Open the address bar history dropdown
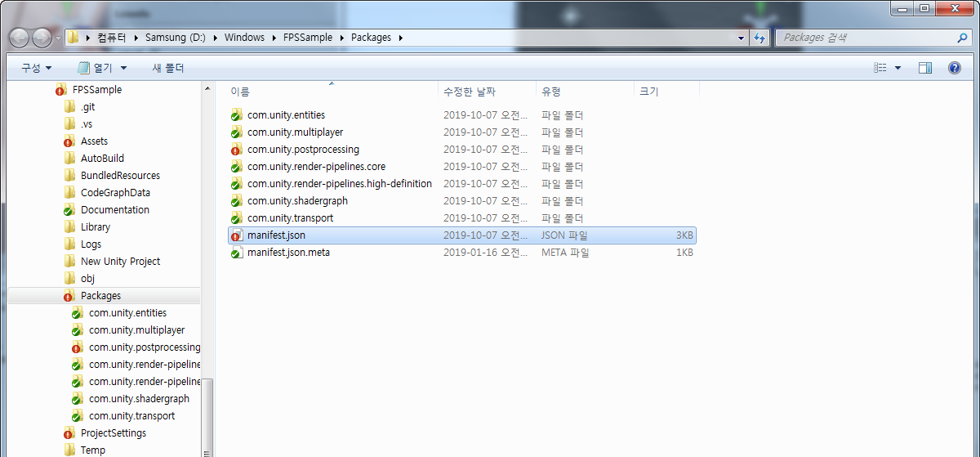The height and width of the screenshot is (457, 980). [x=741, y=38]
